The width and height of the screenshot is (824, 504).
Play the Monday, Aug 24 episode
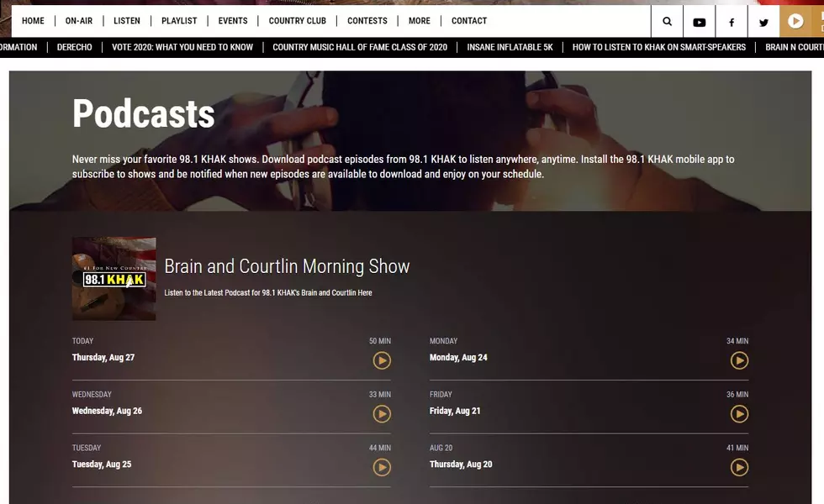click(x=739, y=360)
